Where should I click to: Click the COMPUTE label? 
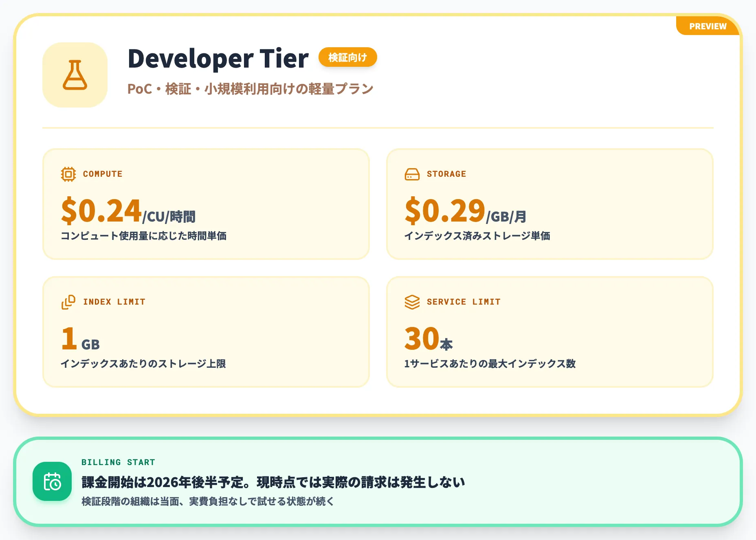(103, 174)
